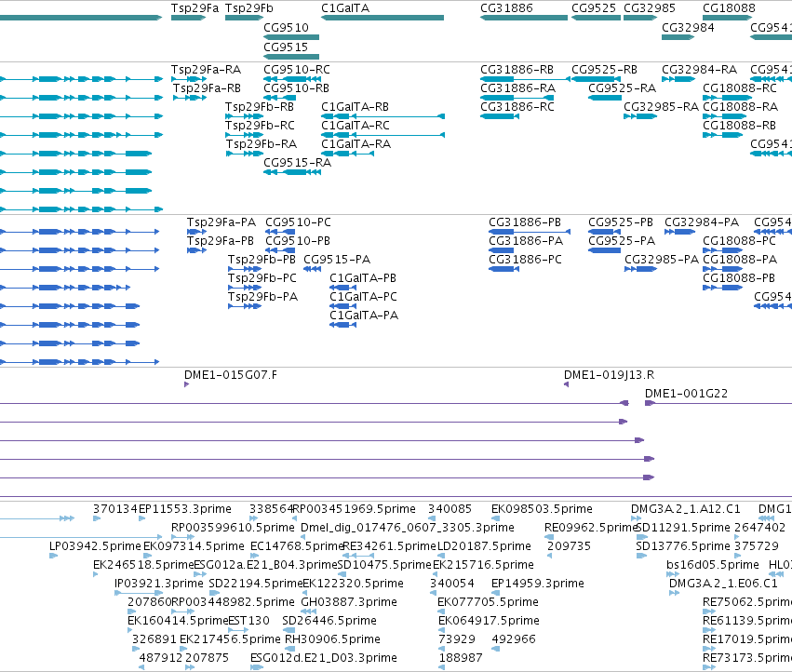The image size is (792, 672).
Task: Select protein Tsp29Fb-PC
Action: 262,278
